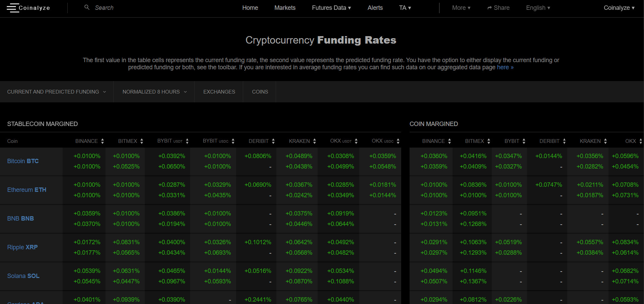Click Ethereum Deribit rate +0.0690%
The height and width of the screenshot is (304, 644).
click(258, 185)
